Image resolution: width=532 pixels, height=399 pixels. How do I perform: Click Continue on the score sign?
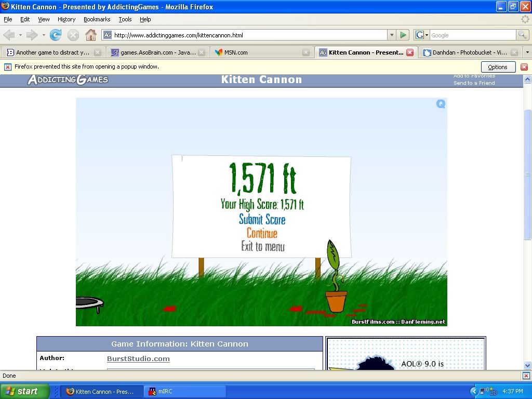(x=262, y=233)
